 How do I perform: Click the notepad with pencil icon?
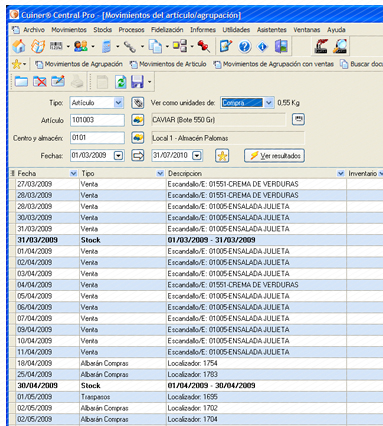pyautogui.click(x=226, y=46)
